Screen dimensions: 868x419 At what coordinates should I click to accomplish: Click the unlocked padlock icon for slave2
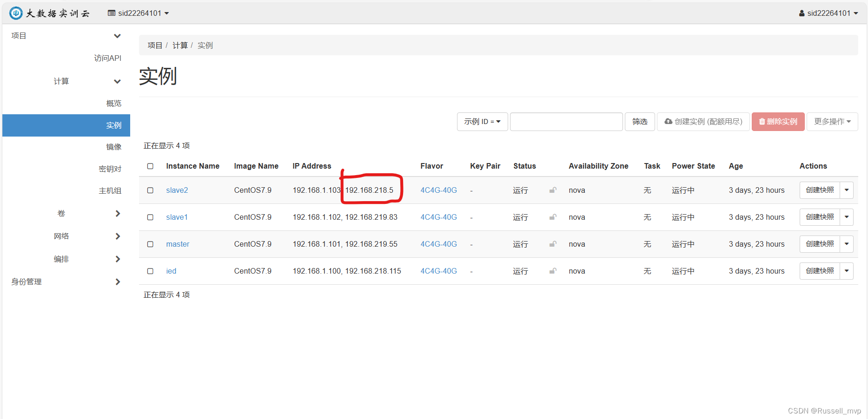(553, 190)
